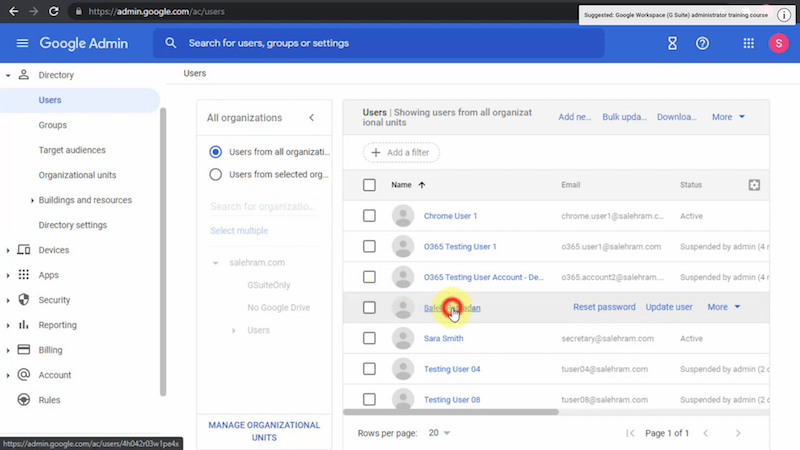
Task: Open the main hamburger menu
Action: [x=22, y=43]
